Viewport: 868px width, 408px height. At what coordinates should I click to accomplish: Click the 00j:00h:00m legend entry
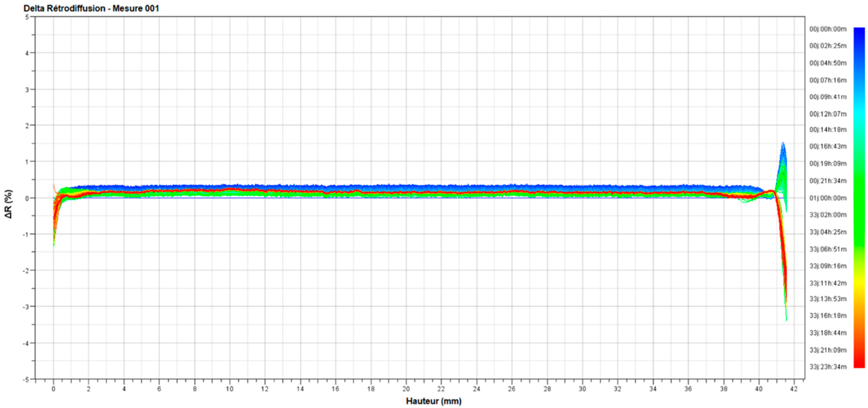tap(828, 29)
